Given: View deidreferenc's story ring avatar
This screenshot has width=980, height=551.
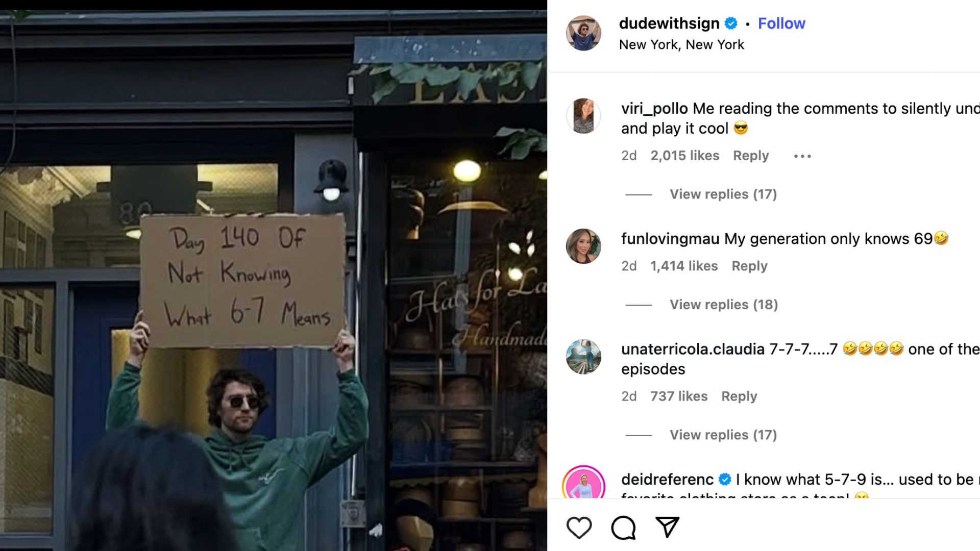Looking at the screenshot, I should coord(583,483).
